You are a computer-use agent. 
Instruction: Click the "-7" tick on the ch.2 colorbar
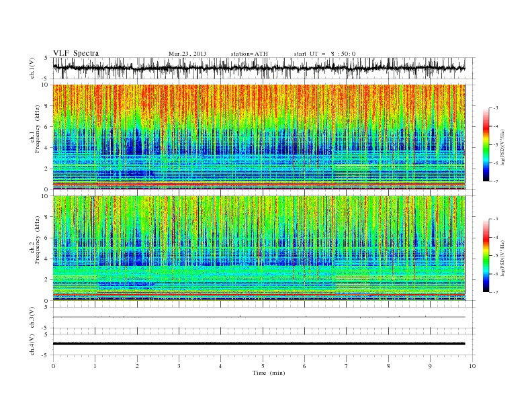(x=496, y=292)
